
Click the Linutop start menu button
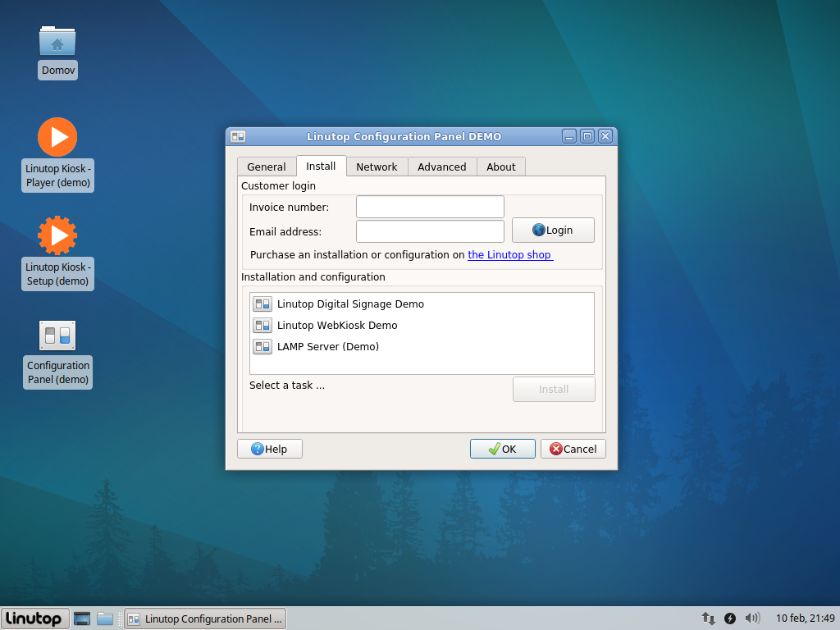pyautogui.click(x=34, y=619)
